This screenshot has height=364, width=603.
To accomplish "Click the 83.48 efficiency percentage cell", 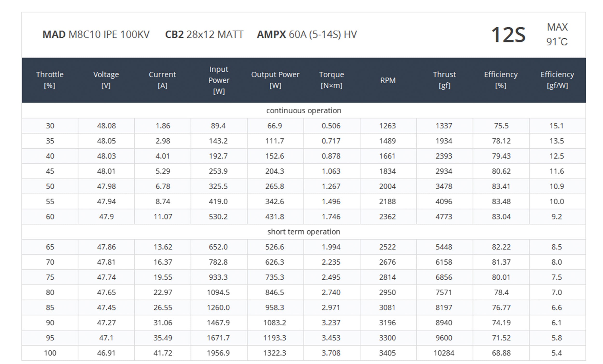I will point(501,201).
